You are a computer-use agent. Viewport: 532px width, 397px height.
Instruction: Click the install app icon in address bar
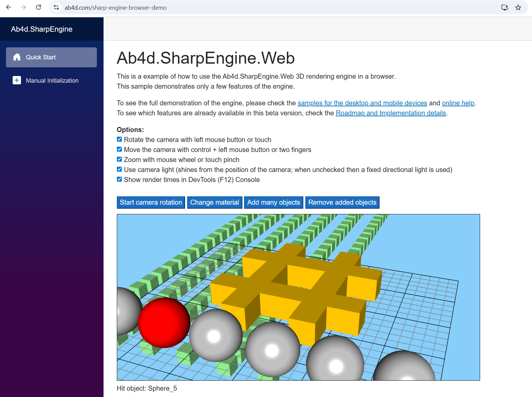tap(505, 7)
